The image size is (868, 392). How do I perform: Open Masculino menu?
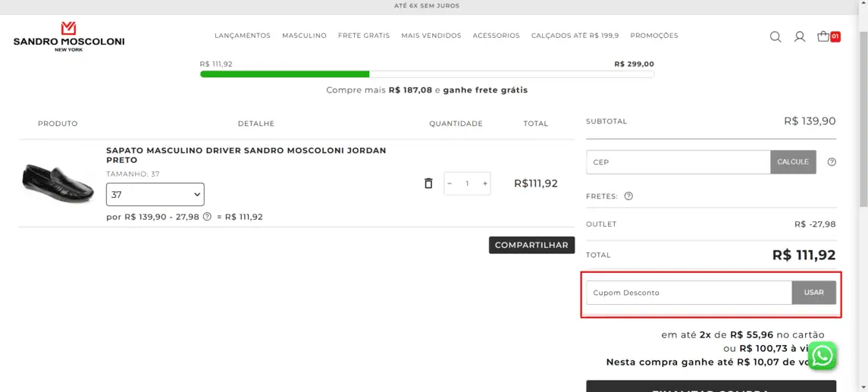coord(305,36)
